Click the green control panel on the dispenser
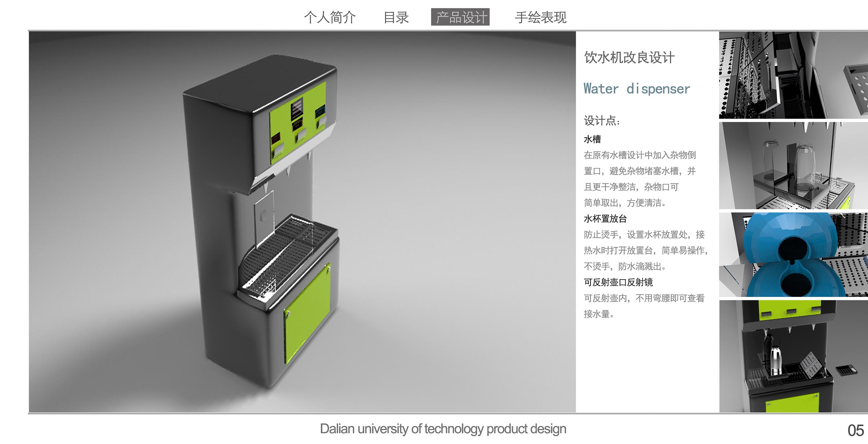This screenshot has width=868, height=444. coord(298,123)
